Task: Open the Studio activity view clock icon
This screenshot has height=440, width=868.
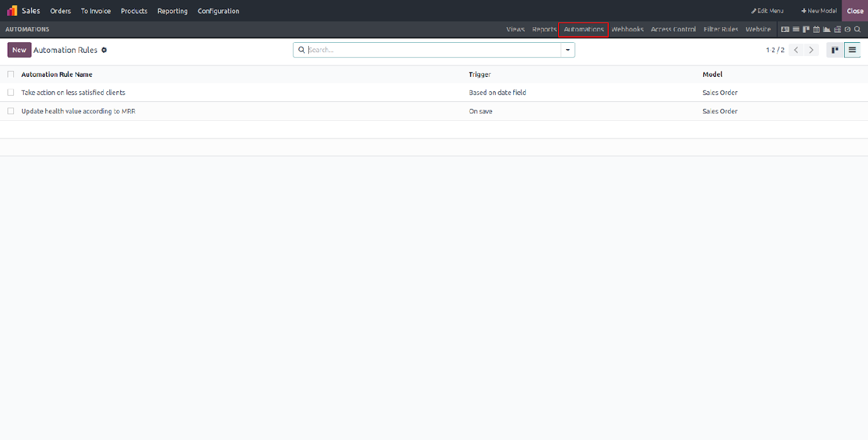Action: pos(847,30)
